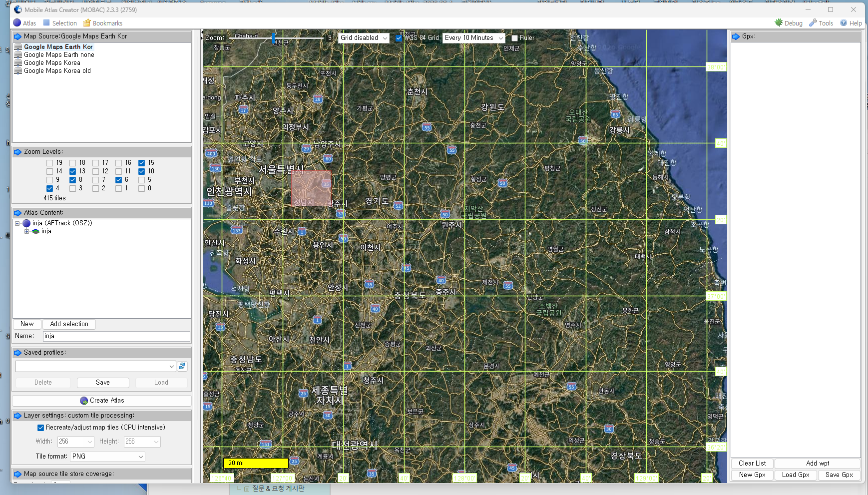The width and height of the screenshot is (868, 495).
Task: Click the Saved profiles panel arrow icon
Action: click(x=17, y=353)
